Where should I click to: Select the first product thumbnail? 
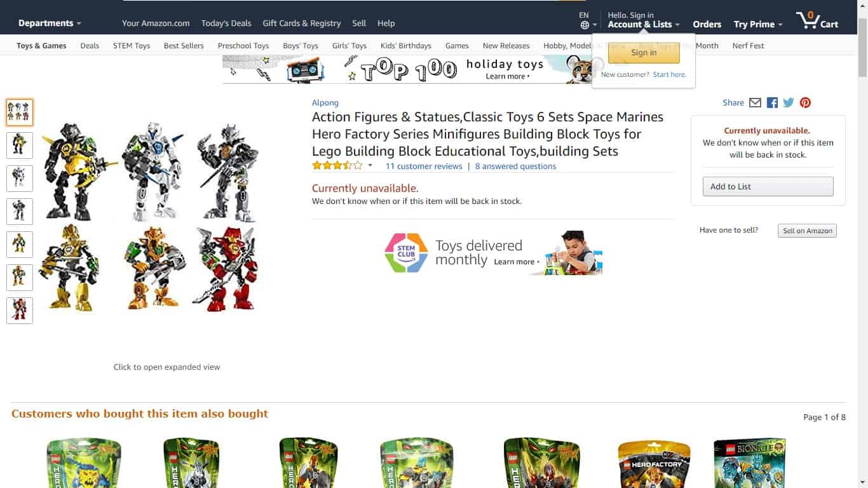click(20, 112)
